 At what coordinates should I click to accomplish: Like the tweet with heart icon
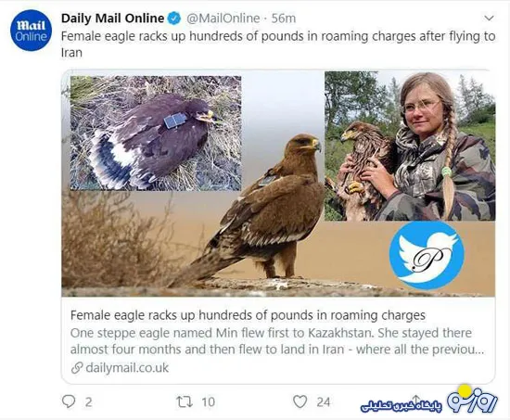[x=300, y=401]
